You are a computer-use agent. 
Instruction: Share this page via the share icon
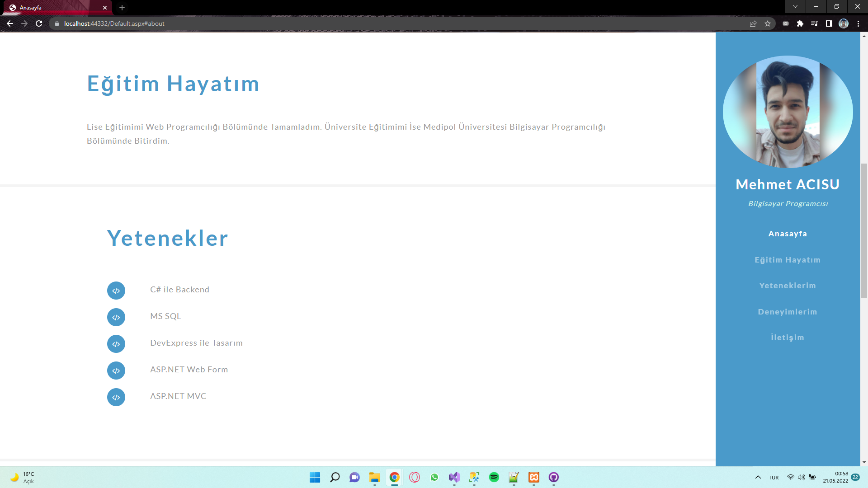pyautogui.click(x=753, y=23)
